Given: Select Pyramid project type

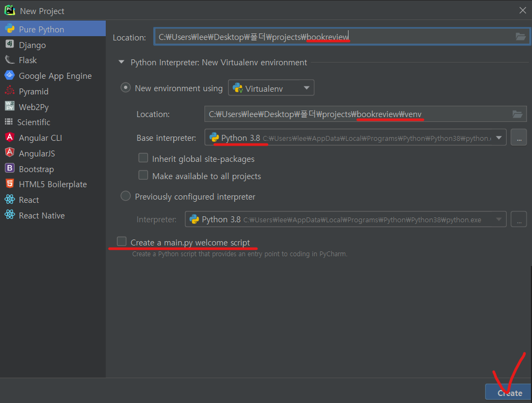Looking at the screenshot, I should pos(53,91).
